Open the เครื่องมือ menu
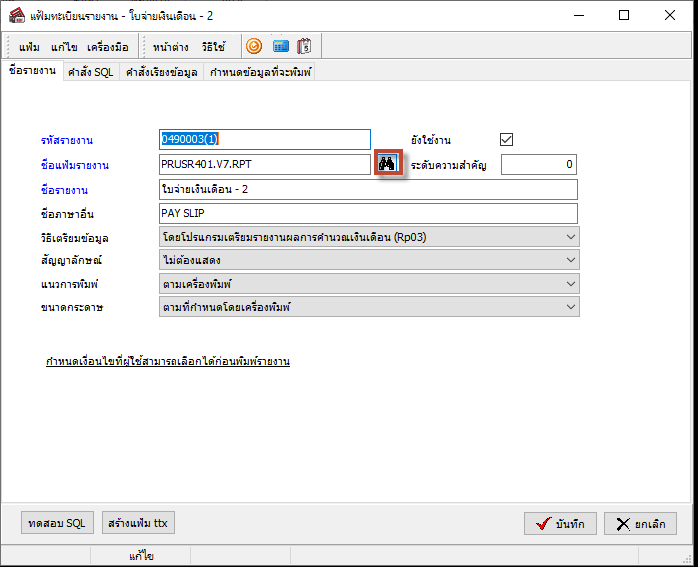The width and height of the screenshot is (698, 567). (107, 47)
